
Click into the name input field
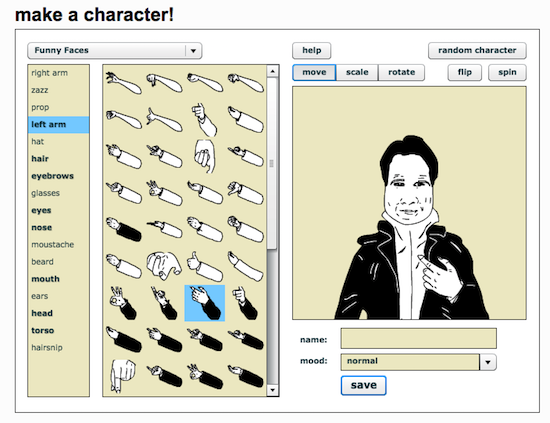coord(418,338)
